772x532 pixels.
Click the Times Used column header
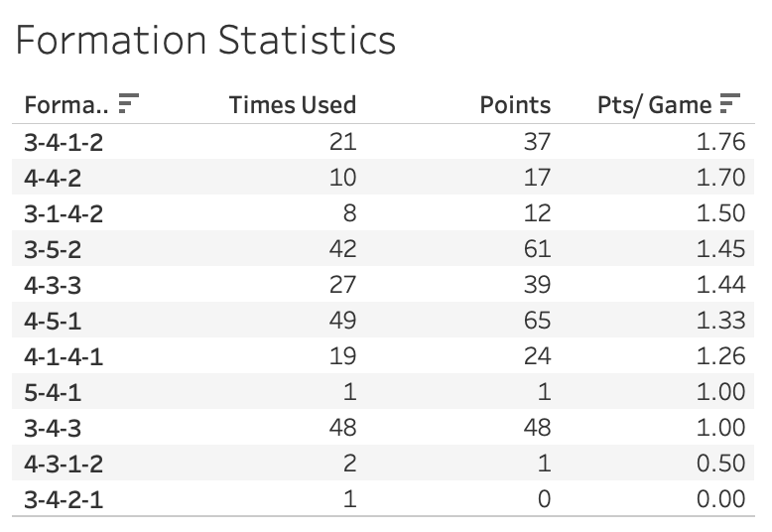(292, 104)
